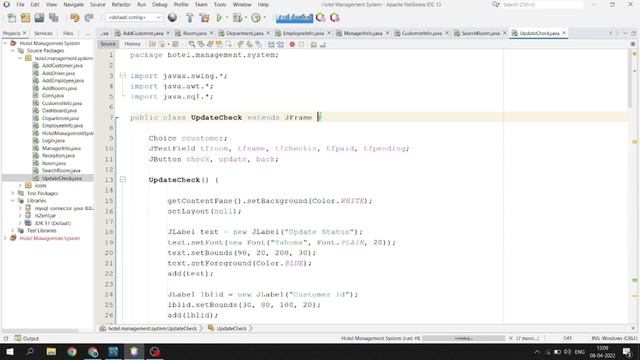640x360 pixels.
Task: Click the Build Project hammer icon
Action: pyautogui.click(x=189, y=18)
